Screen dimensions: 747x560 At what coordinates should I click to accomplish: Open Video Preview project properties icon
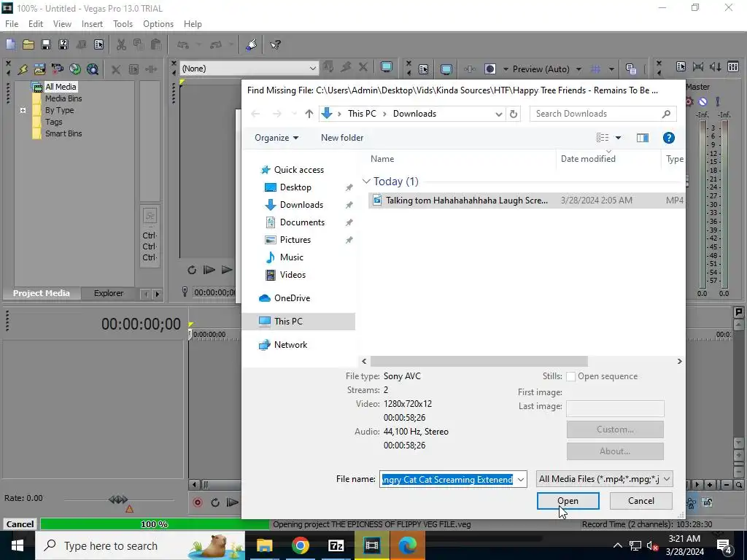(424, 69)
